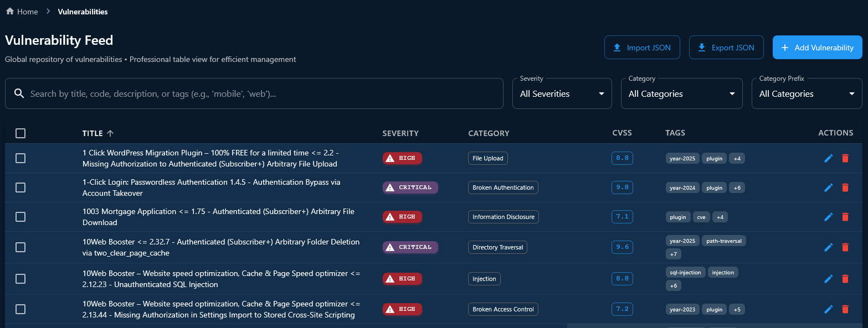Click the Directory Traversal category chip
868x328 pixels.
click(x=497, y=247)
